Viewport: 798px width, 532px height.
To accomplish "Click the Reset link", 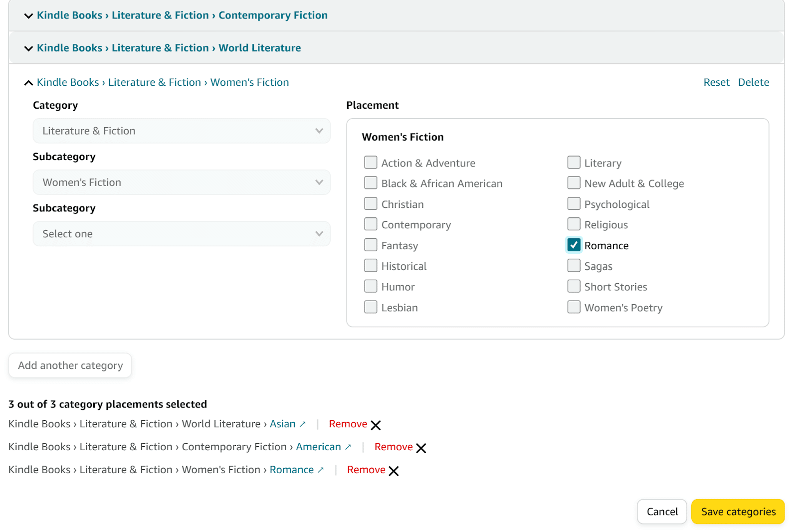I will (x=716, y=82).
